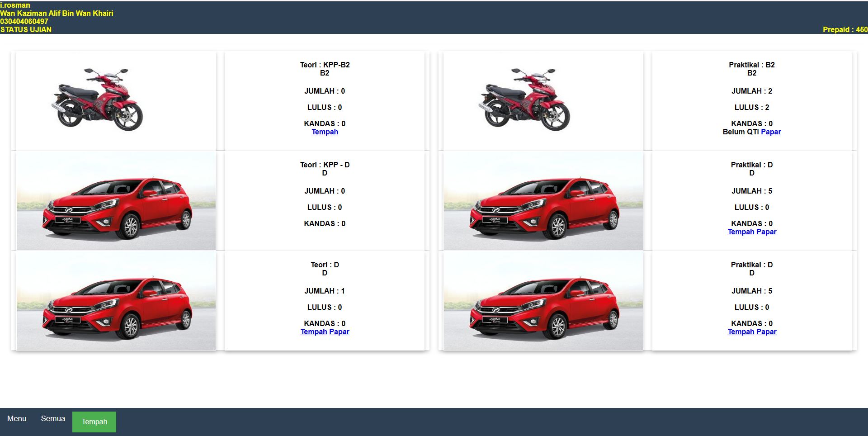Open the Menu item in bottom bar
Image resolution: width=868 pixels, height=436 pixels.
tap(17, 419)
